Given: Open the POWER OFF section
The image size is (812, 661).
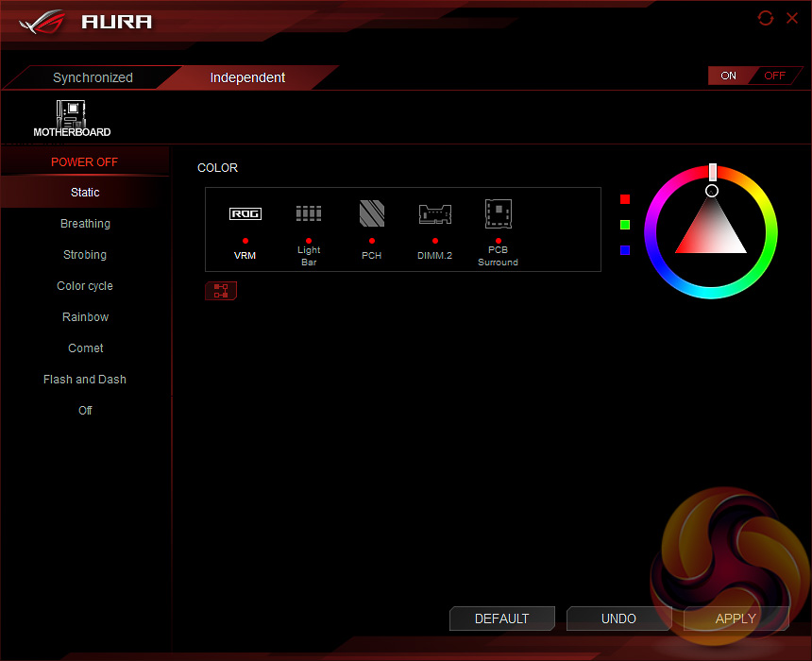Looking at the screenshot, I should [x=84, y=162].
